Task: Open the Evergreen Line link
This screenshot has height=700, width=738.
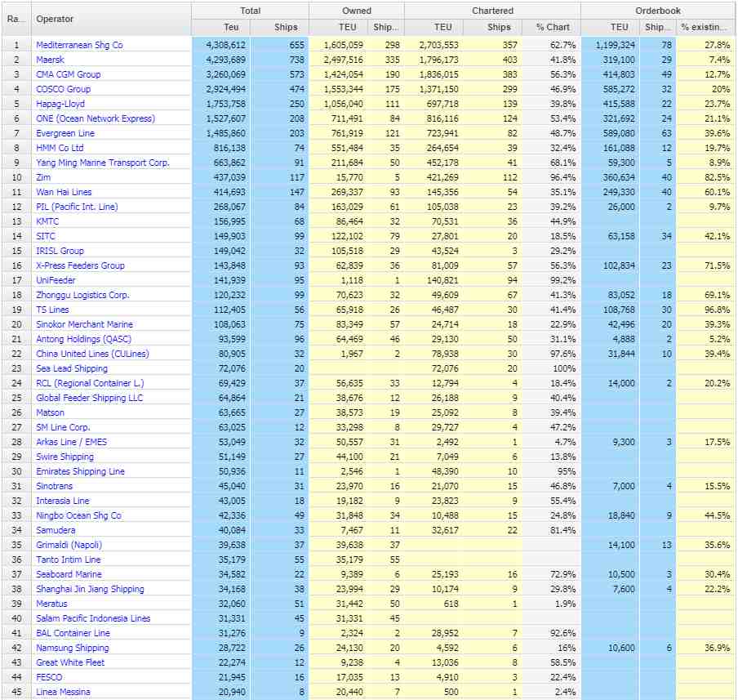Action: click(65, 133)
